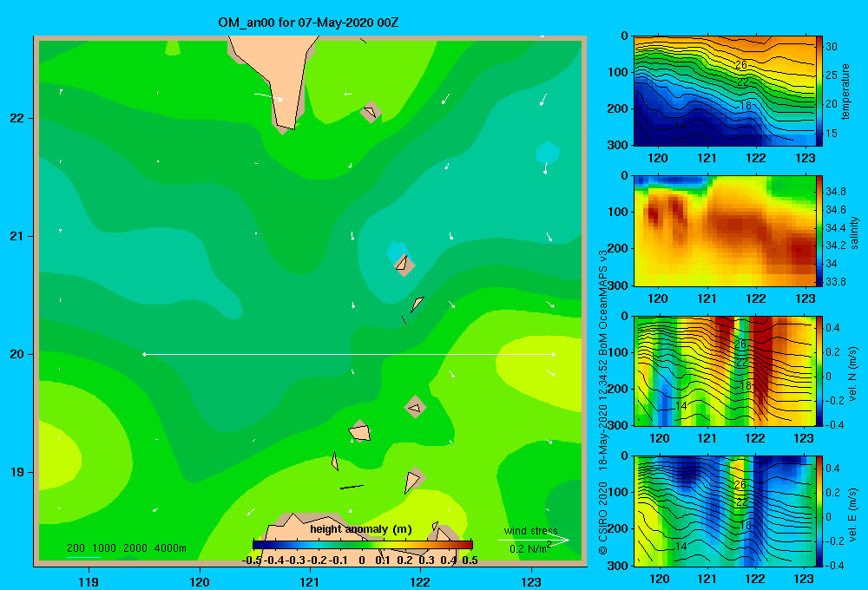
Task: Click the small island east of Taiwan's tip
Action: click(x=370, y=112)
